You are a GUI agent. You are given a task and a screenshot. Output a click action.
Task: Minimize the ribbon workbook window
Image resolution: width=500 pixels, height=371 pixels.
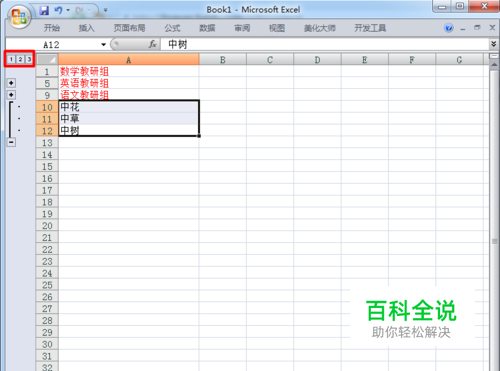click(x=463, y=29)
